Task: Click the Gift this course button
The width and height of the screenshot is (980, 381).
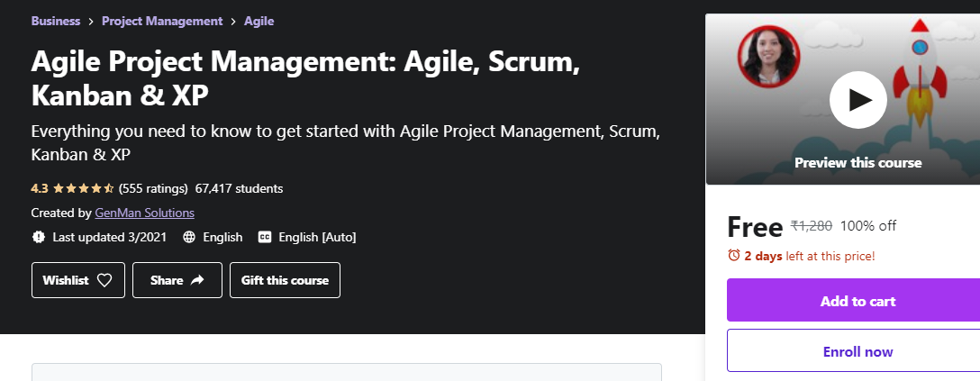Action: click(285, 280)
